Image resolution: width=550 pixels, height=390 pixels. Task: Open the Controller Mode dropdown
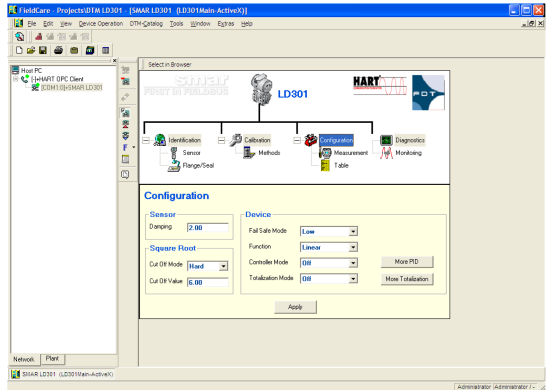[x=353, y=263]
